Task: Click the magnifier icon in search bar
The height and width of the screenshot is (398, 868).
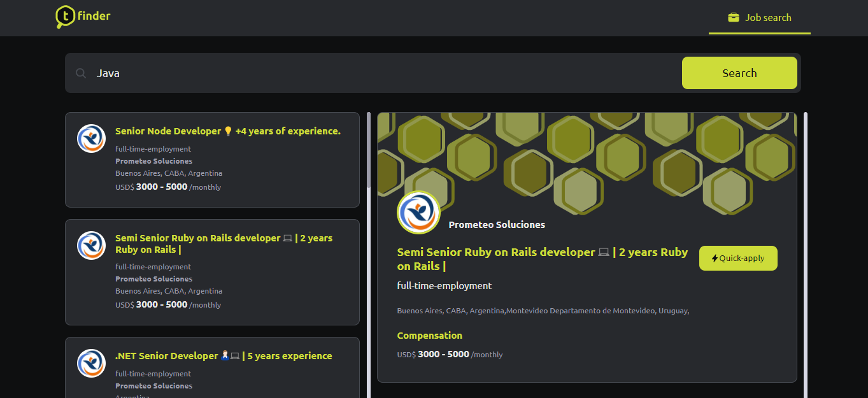Action: pos(81,73)
